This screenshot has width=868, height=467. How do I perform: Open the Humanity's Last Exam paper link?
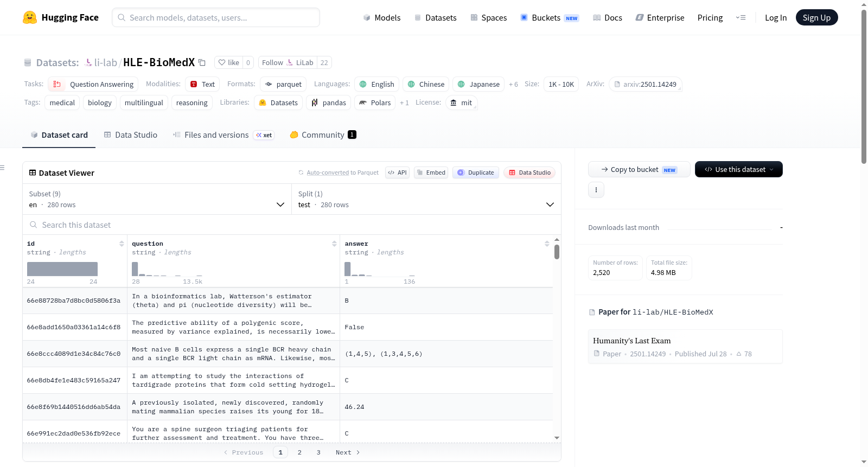(632, 341)
